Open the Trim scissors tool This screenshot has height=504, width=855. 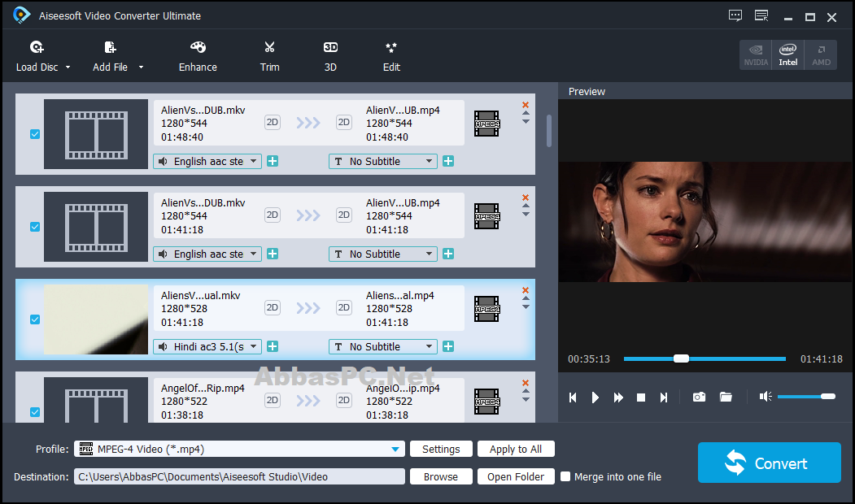269,57
